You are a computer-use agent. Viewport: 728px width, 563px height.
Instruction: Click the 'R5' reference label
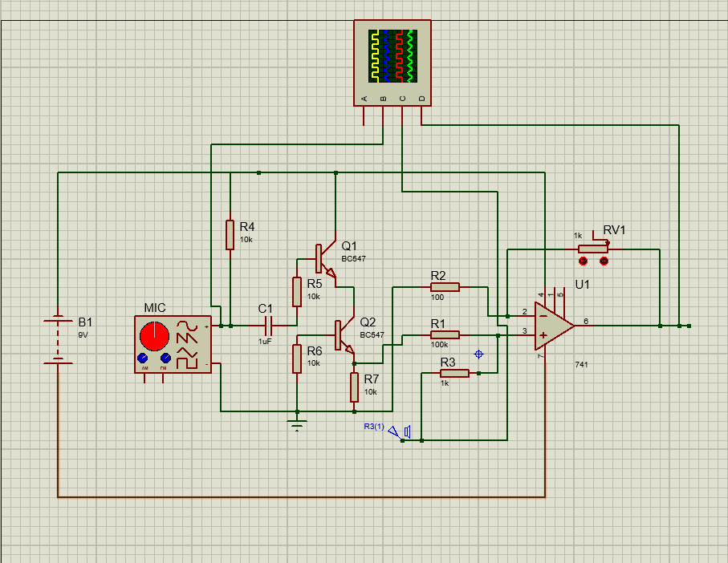pos(315,283)
